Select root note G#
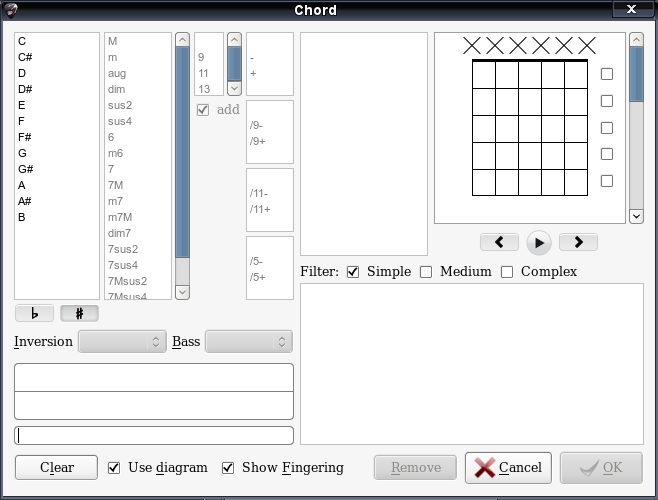The image size is (658, 500). pos(57,169)
